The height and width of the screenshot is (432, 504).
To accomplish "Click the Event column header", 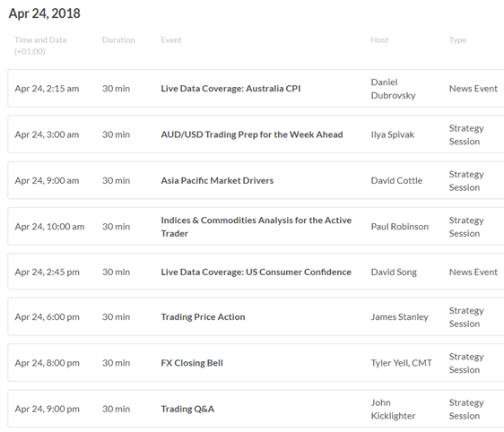I will coord(171,40).
